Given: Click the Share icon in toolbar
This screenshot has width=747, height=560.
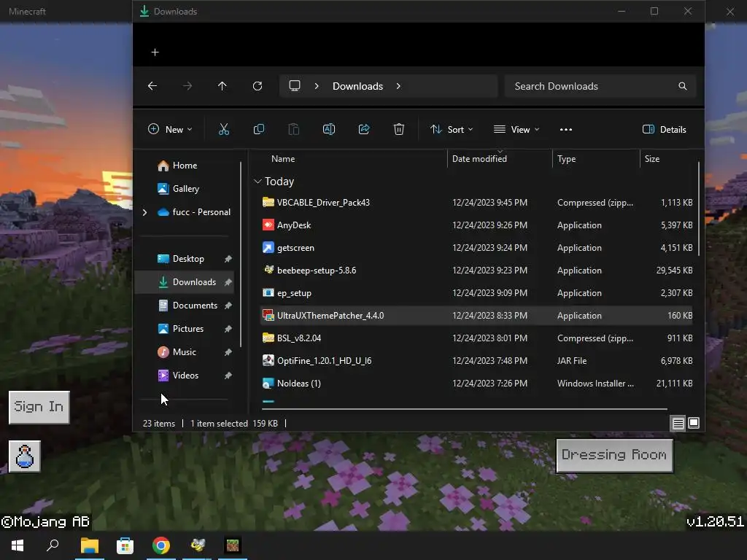Looking at the screenshot, I should point(364,129).
